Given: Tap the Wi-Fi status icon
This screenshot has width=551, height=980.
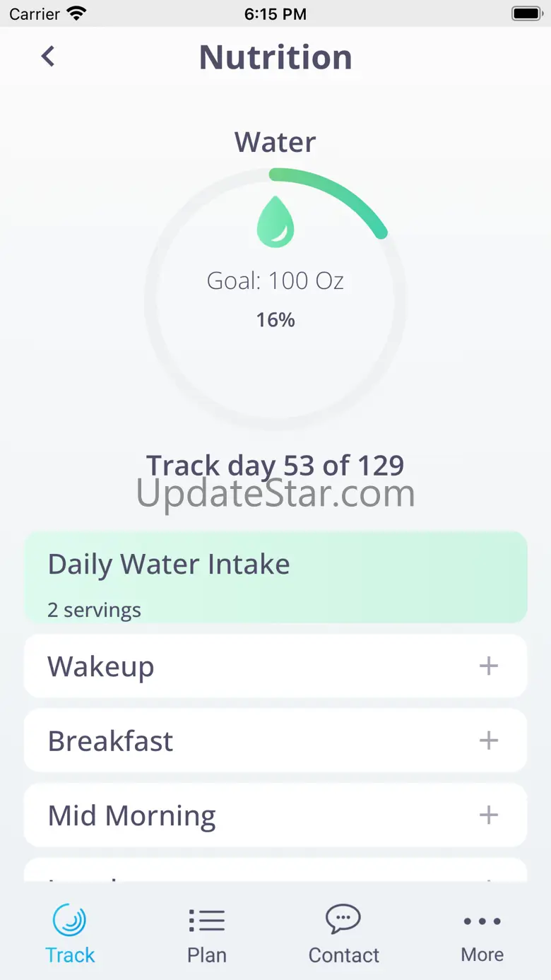Looking at the screenshot, I should tap(76, 13).
